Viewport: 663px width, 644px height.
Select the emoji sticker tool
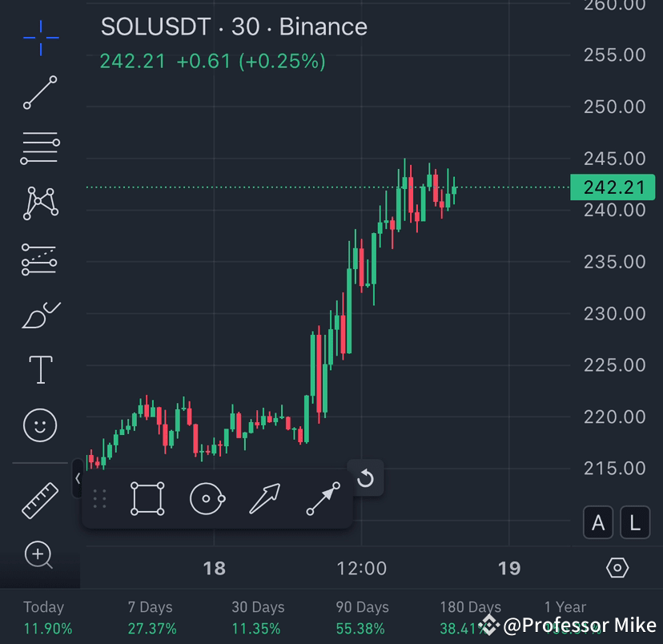coord(40,425)
